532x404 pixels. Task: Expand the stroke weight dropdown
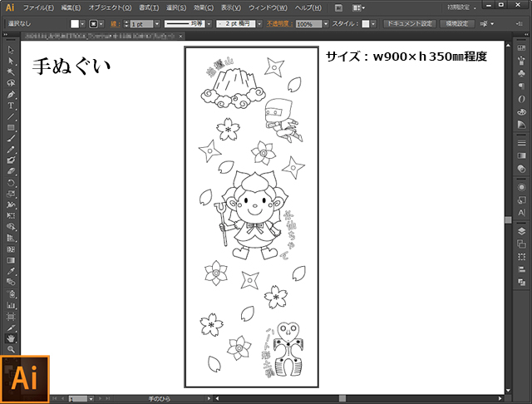coord(157,24)
